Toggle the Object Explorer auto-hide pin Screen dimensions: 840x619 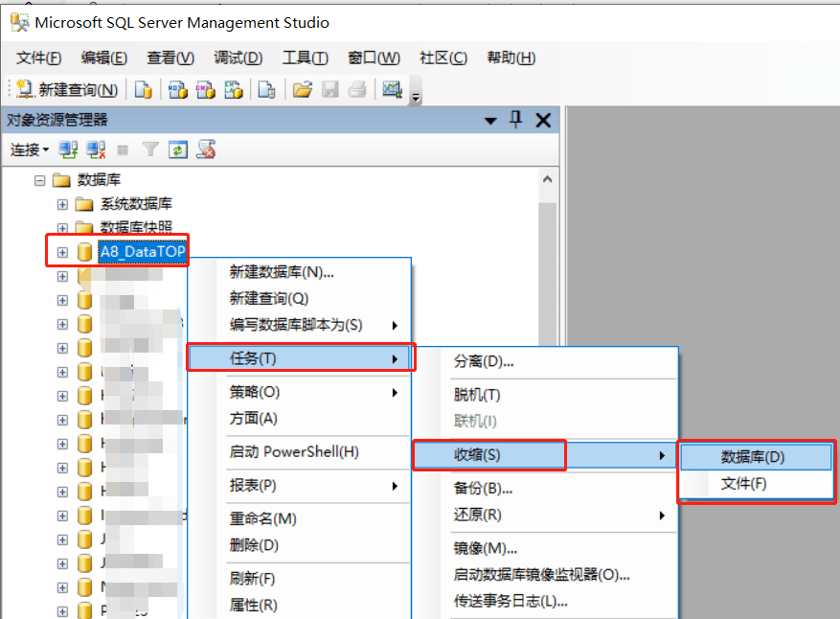pyautogui.click(x=516, y=120)
